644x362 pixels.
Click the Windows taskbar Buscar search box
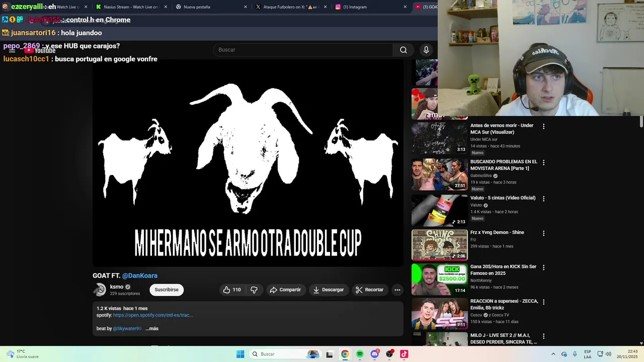(285, 354)
